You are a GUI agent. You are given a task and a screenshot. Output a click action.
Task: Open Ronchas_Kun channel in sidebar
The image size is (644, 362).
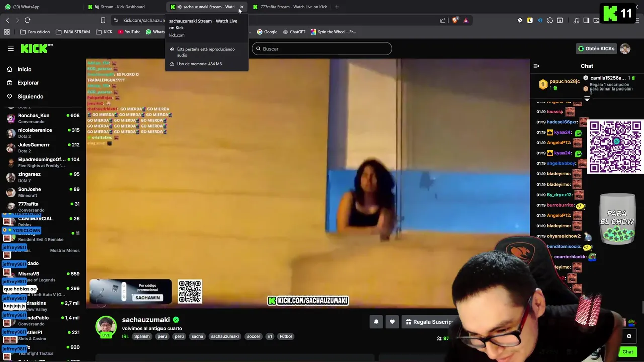pyautogui.click(x=43, y=118)
